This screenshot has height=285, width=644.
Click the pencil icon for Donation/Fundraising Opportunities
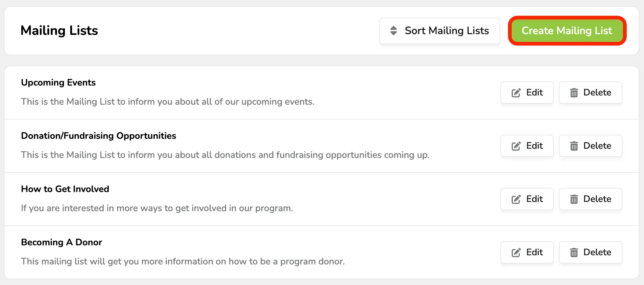click(516, 146)
